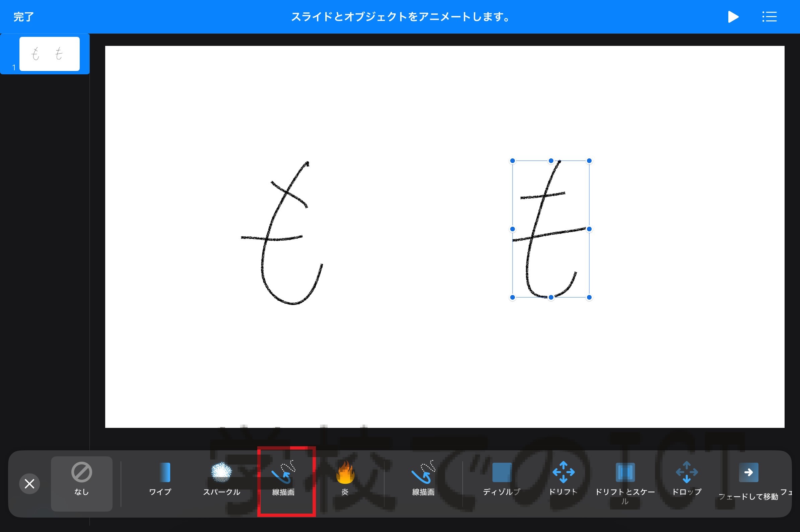Click top-left corner handle of selected drawing

tap(513, 161)
